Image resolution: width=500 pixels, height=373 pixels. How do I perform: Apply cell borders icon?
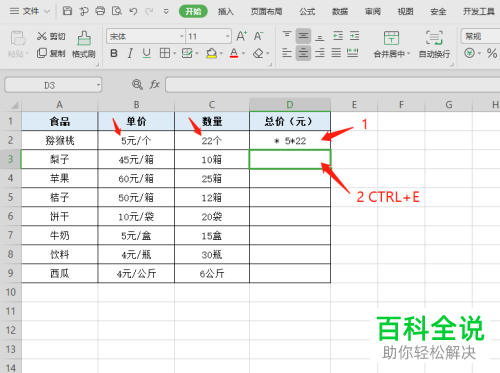point(165,53)
